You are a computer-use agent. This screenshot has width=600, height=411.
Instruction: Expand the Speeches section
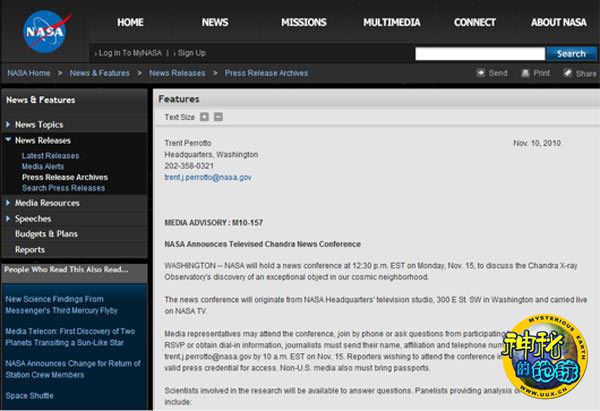[8, 219]
